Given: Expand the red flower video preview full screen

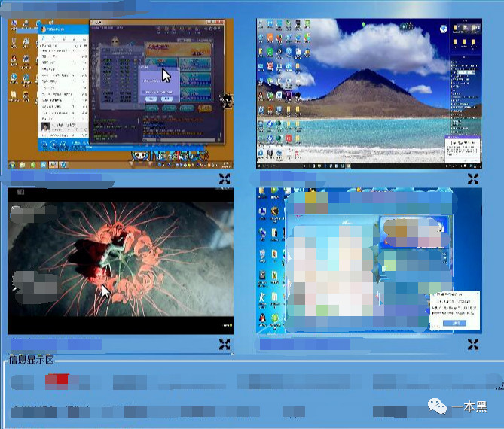Looking at the screenshot, I should coord(225,344).
